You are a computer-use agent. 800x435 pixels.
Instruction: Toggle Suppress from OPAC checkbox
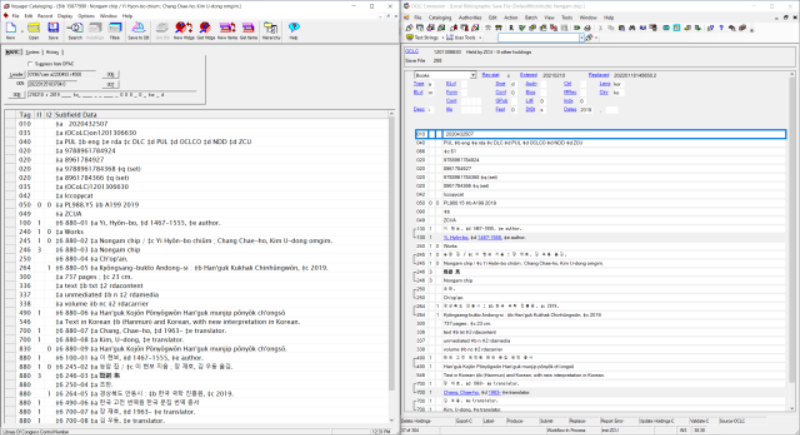30,64
